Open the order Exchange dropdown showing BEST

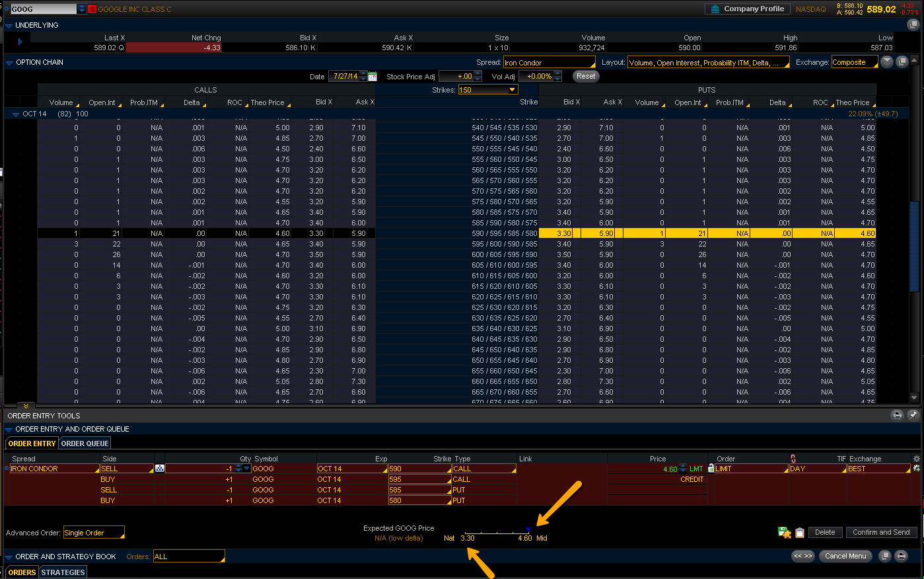pos(879,469)
